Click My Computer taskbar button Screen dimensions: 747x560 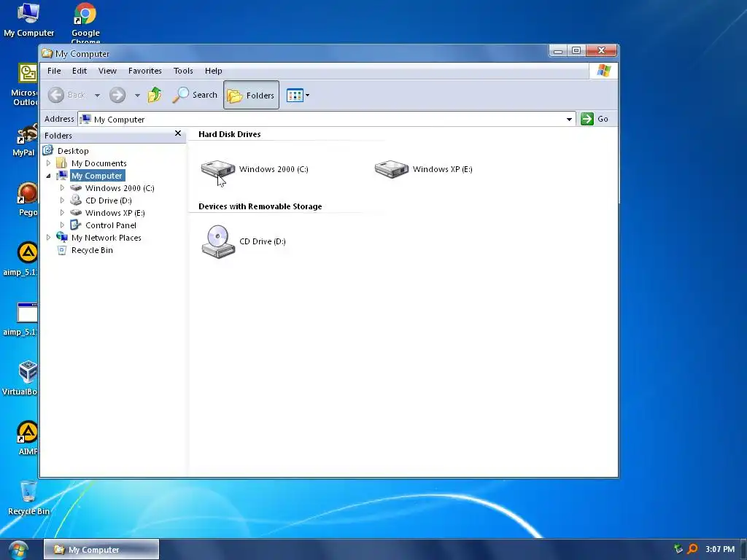[101, 550]
